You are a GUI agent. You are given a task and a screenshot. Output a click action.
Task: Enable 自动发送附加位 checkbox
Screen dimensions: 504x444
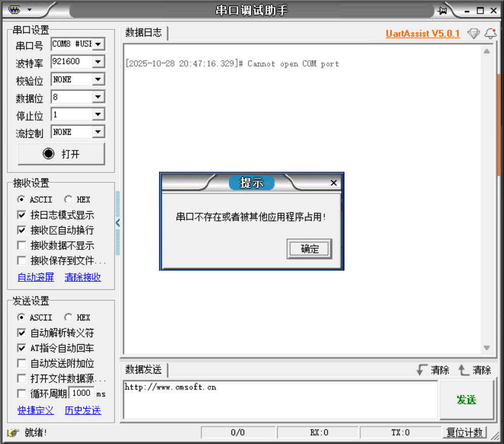coord(22,363)
